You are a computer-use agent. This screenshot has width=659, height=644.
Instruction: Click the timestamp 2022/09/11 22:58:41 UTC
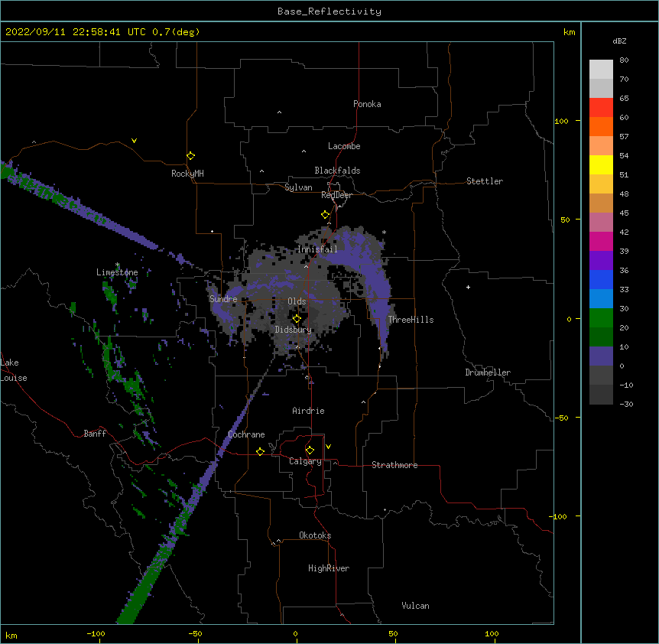point(76,32)
